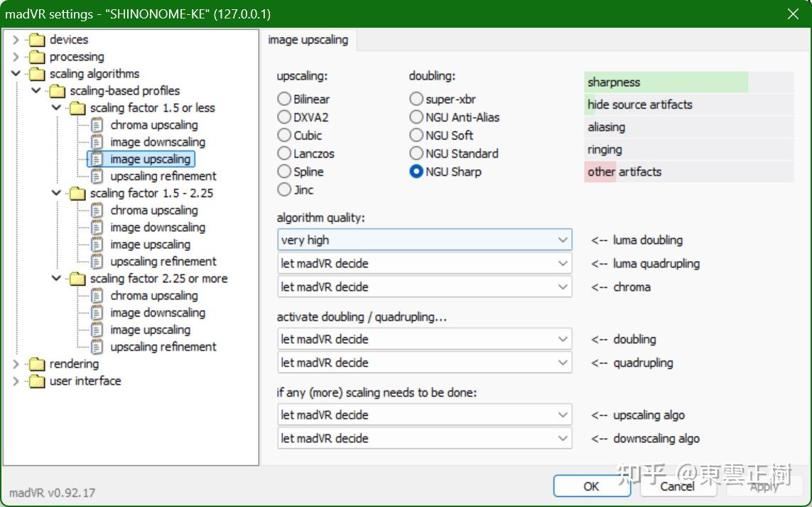
Task: Click the Apply button
Action: pyautogui.click(x=764, y=486)
